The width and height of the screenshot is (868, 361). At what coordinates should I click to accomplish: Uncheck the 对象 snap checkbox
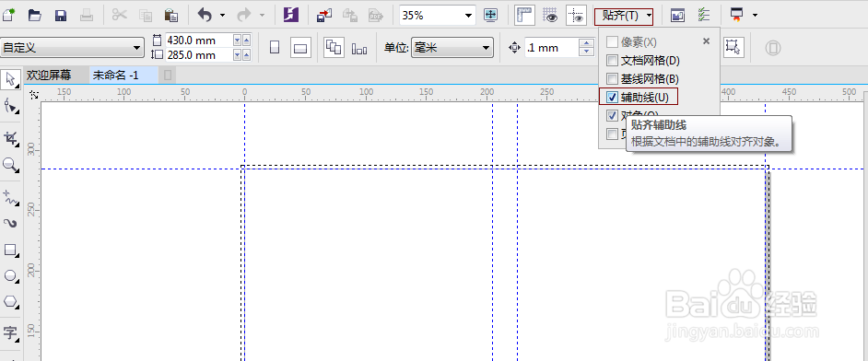coord(612,115)
